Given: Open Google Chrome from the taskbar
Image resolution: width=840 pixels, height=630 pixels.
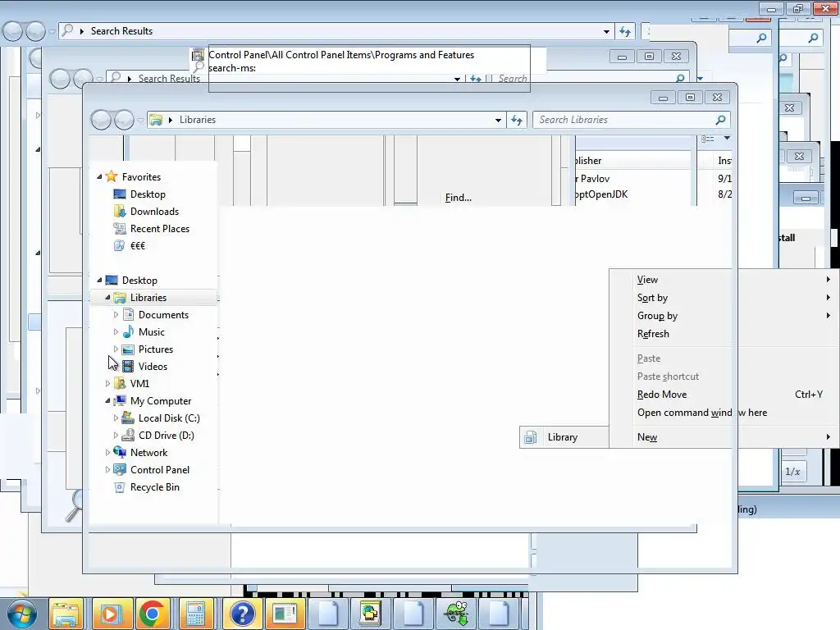Looking at the screenshot, I should (152, 614).
